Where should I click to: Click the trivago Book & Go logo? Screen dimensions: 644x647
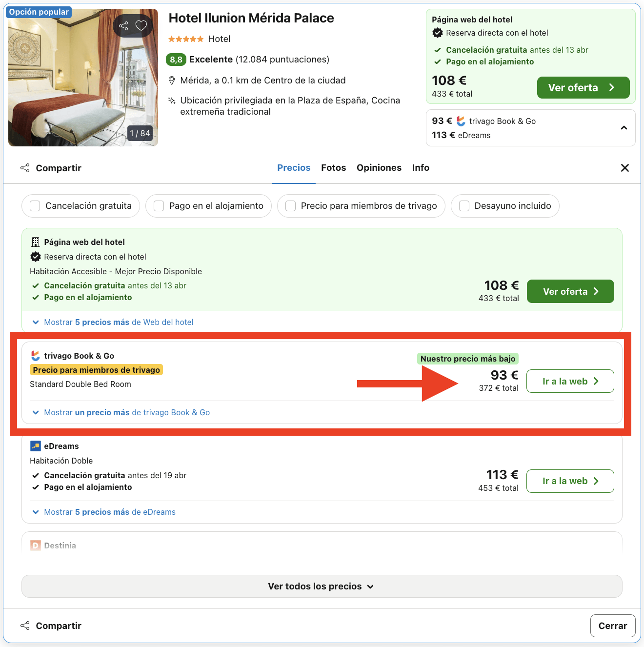tap(35, 356)
